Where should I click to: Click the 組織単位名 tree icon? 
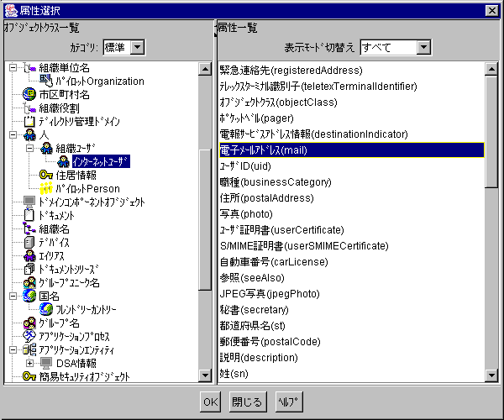(29, 68)
